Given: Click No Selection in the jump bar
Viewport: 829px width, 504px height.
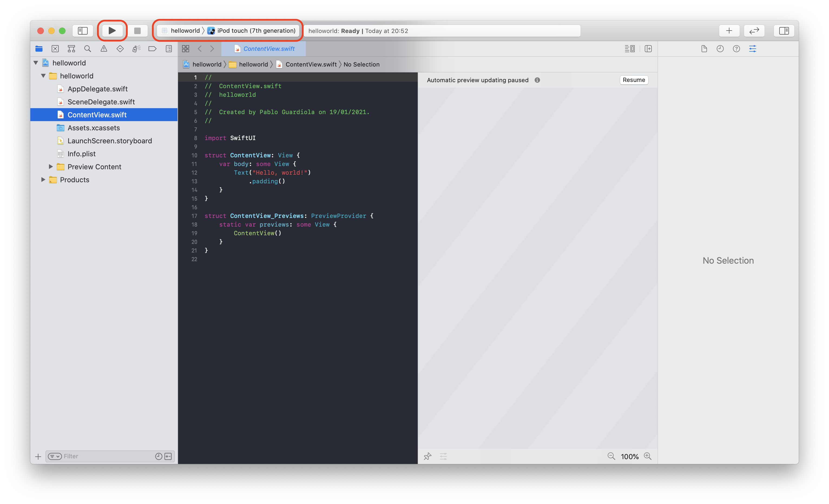Looking at the screenshot, I should tap(361, 64).
